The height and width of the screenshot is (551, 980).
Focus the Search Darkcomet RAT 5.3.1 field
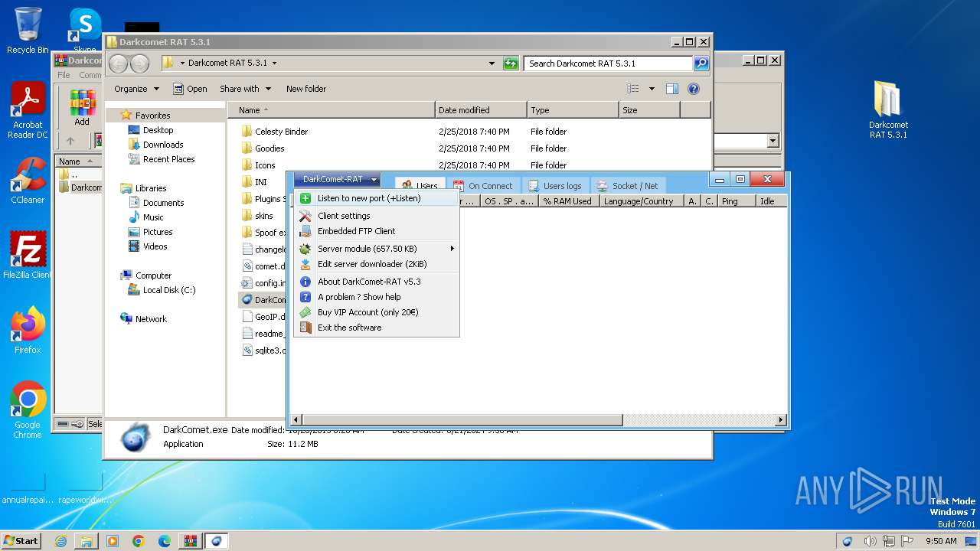point(609,64)
